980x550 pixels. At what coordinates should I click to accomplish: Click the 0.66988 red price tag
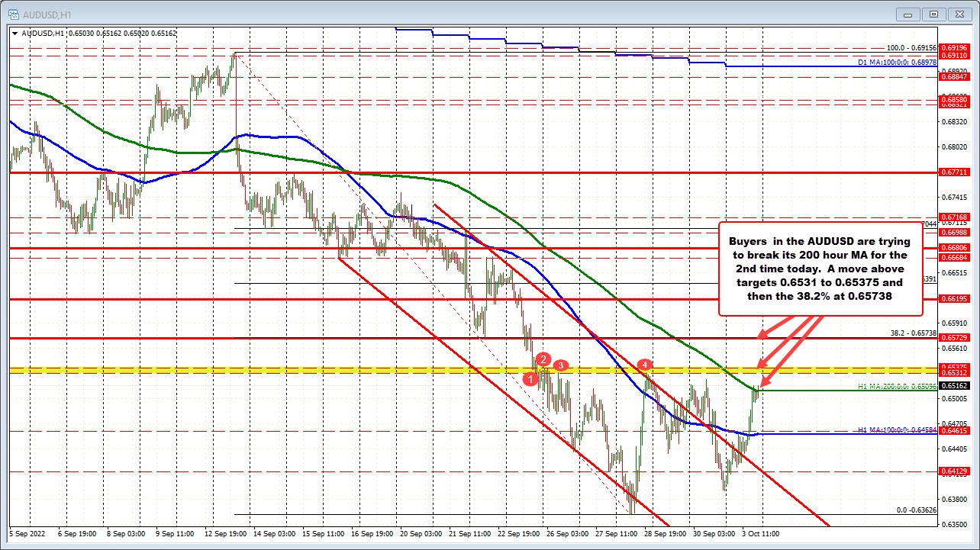click(956, 232)
